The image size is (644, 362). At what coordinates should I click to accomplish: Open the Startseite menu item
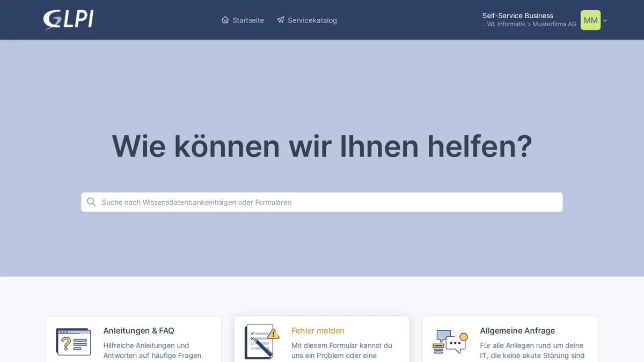(x=243, y=20)
